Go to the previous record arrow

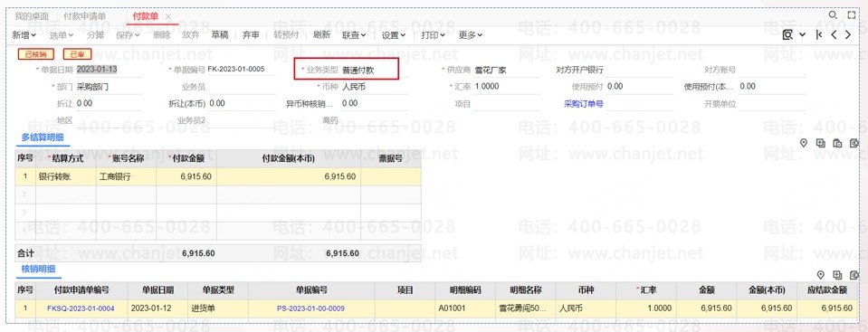point(834,35)
